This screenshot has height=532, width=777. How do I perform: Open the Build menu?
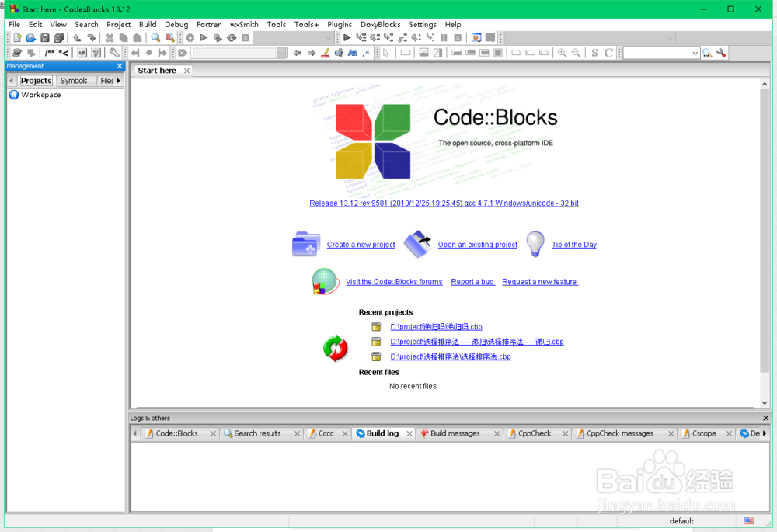(148, 24)
